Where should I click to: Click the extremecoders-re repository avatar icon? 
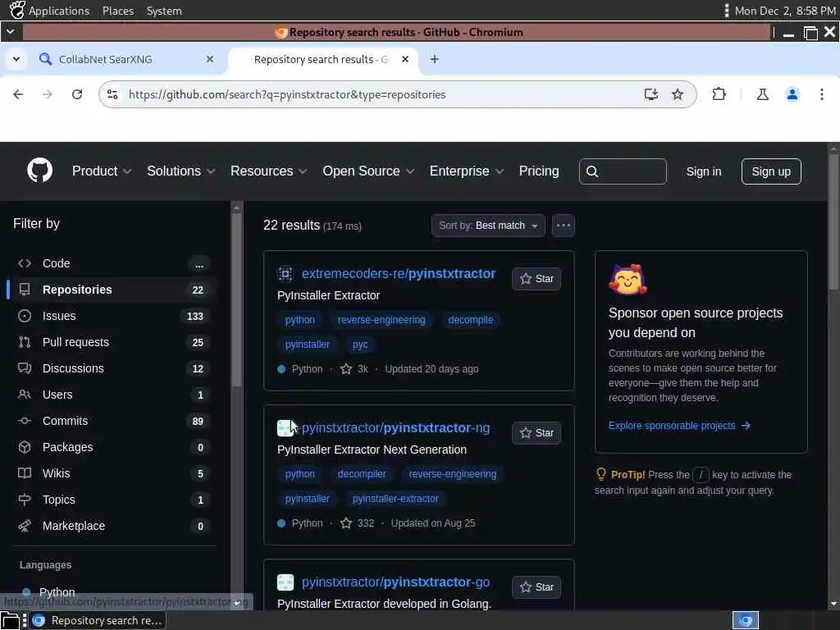tap(285, 274)
